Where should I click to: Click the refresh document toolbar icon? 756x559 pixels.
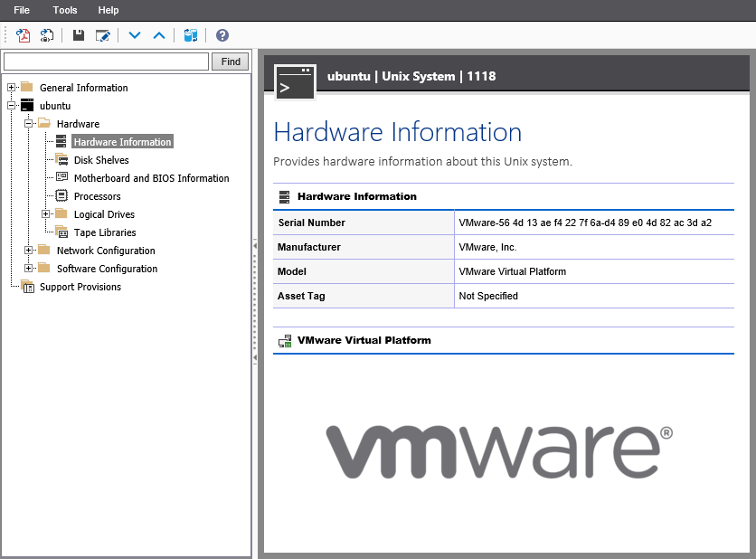[x=47, y=35]
